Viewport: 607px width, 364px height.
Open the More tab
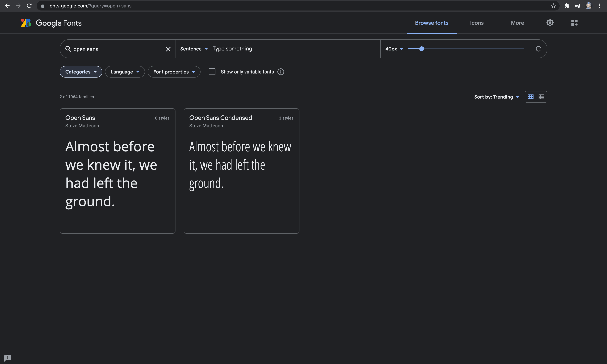coord(517,23)
